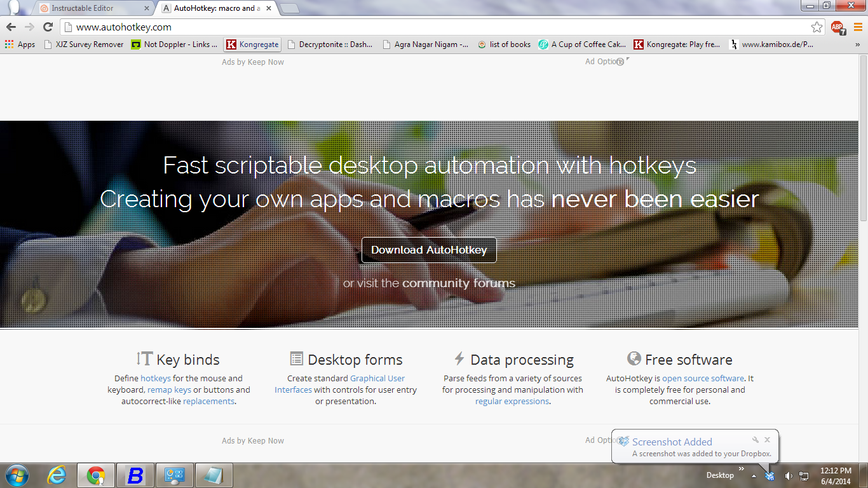Open the regular expressions link
The width and height of the screenshot is (868, 488).
coord(512,401)
